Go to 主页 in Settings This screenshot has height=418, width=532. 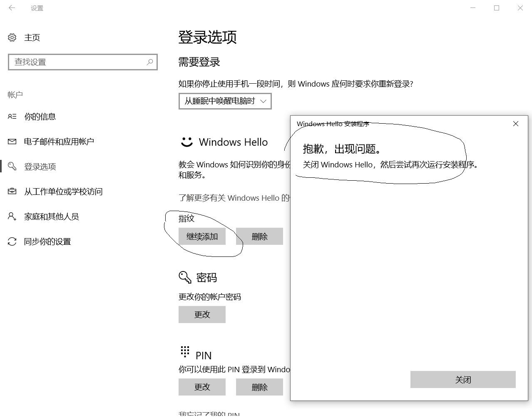click(32, 37)
